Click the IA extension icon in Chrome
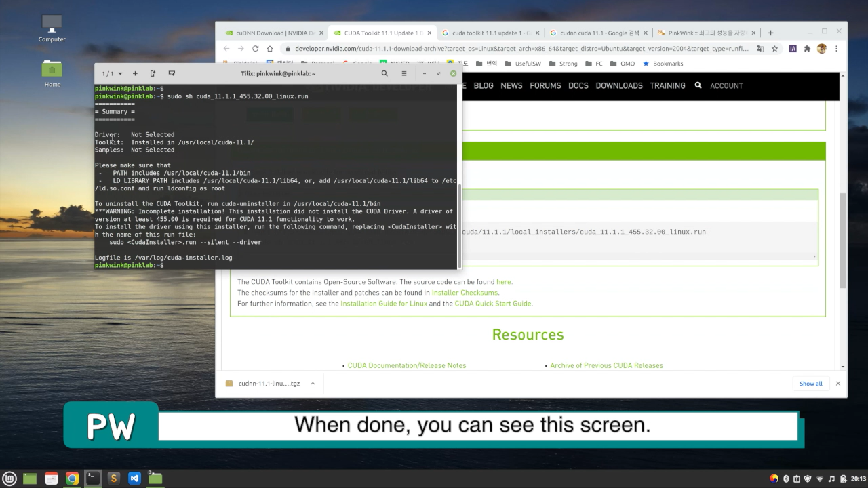868x488 pixels. coord(793,49)
